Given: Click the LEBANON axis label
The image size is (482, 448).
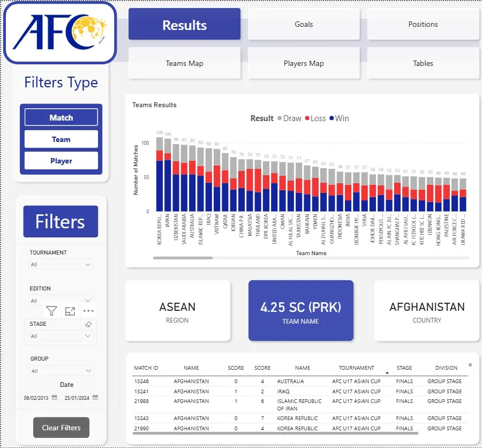Looking at the screenshot, I should (430, 225).
